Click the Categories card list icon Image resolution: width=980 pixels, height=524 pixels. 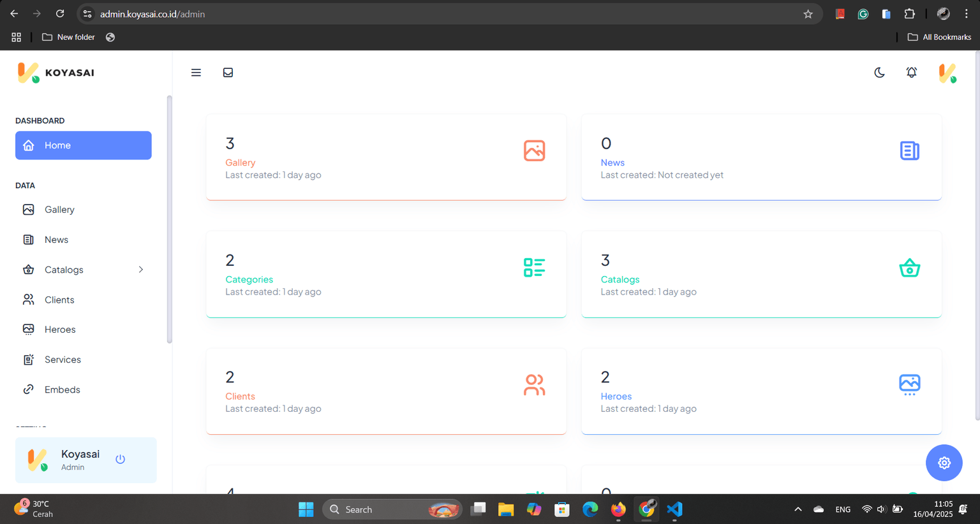tap(534, 268)
